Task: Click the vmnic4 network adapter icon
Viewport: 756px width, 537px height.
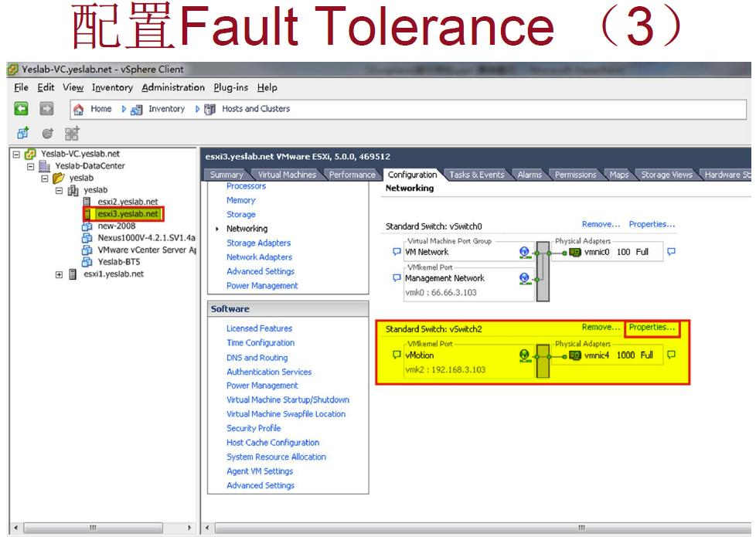Action: (574, 355)
